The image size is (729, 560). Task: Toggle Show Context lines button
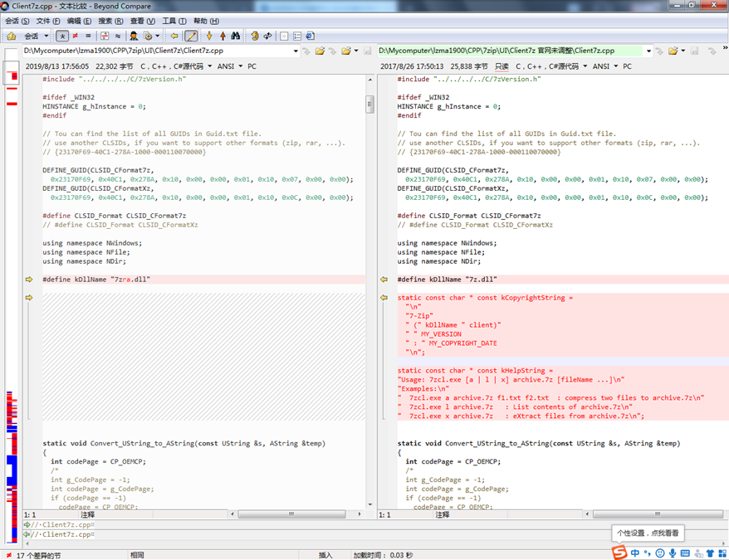point(105,36)
